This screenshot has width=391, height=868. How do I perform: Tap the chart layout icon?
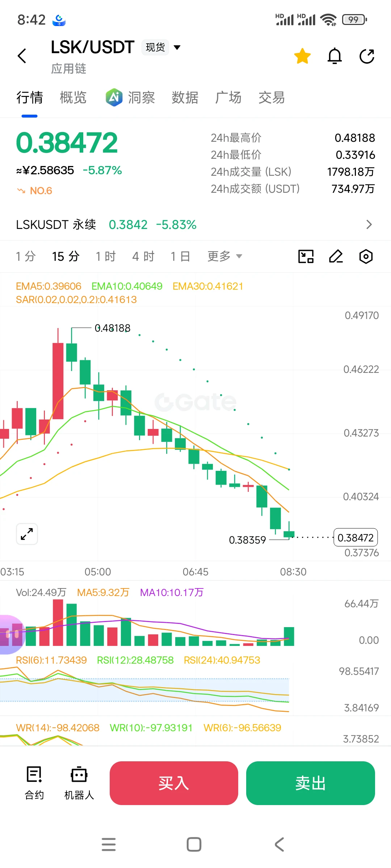pyautogui.click(x=306, y=256)
